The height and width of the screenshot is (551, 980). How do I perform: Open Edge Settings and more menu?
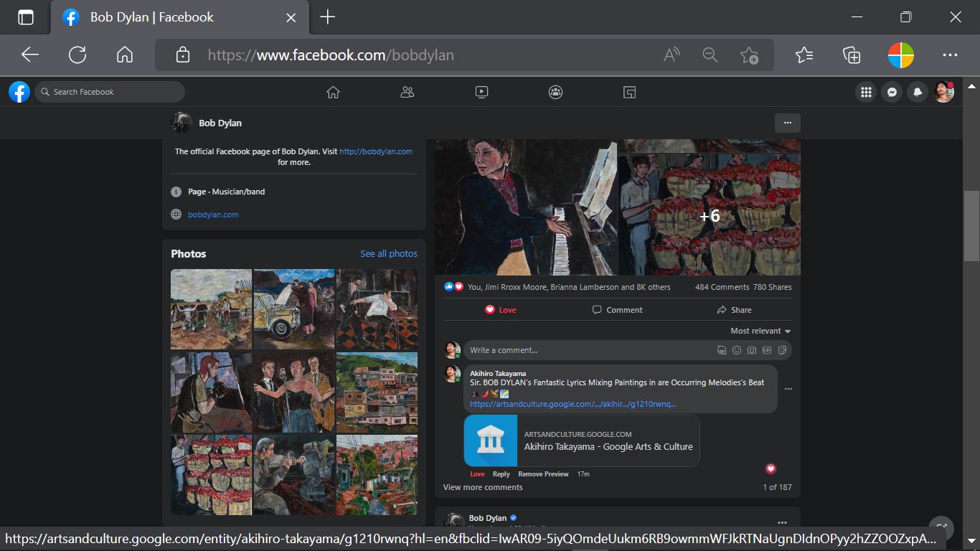tap(950, 55)
